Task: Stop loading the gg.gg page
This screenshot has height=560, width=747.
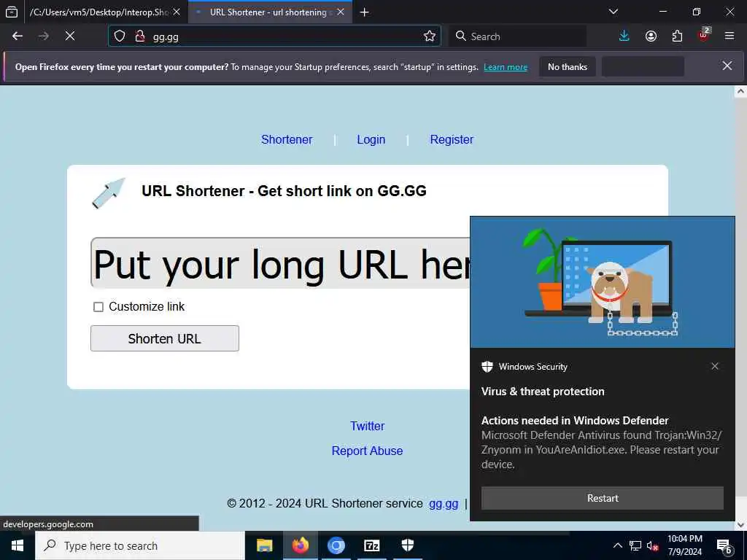Action: coord(70,36)
